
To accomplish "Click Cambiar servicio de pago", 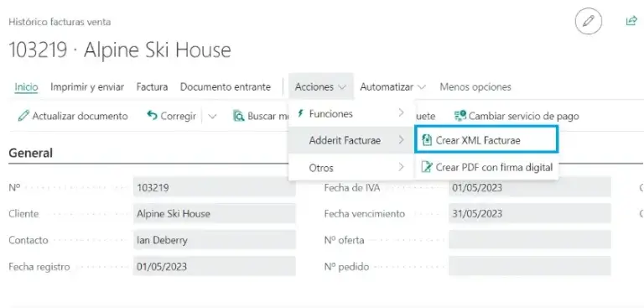I will click(517, 117).
